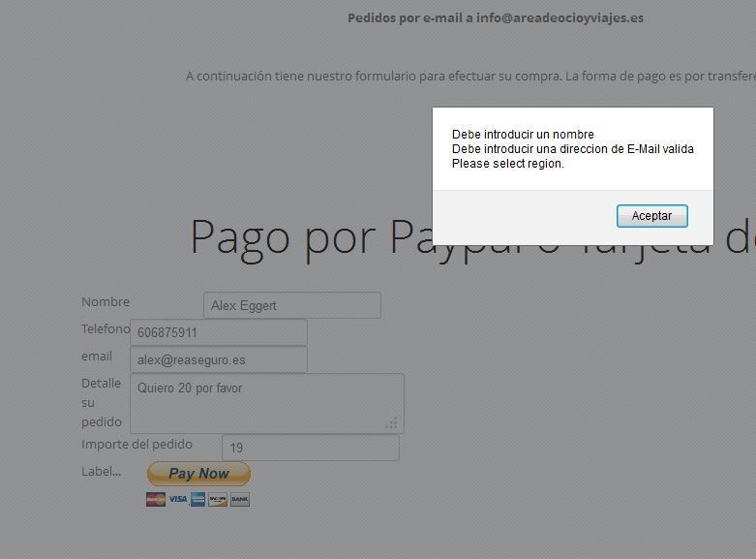Click the 'A continuación tiene nuestro formulario' paragraph

[x=470, y=77]
